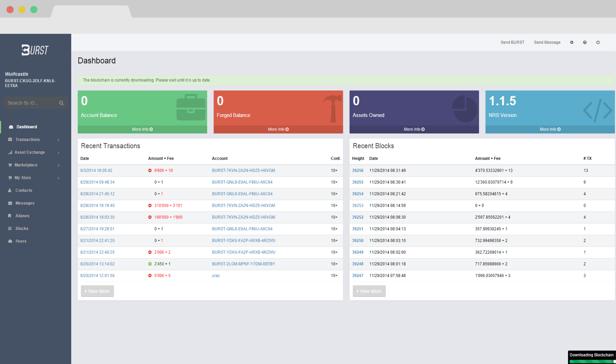The width and height of the screenshot is (616, 364).
Task: Open account BURST-2LGM-MPKF-Y7DM-8BTBY
Action: [243, 264]
